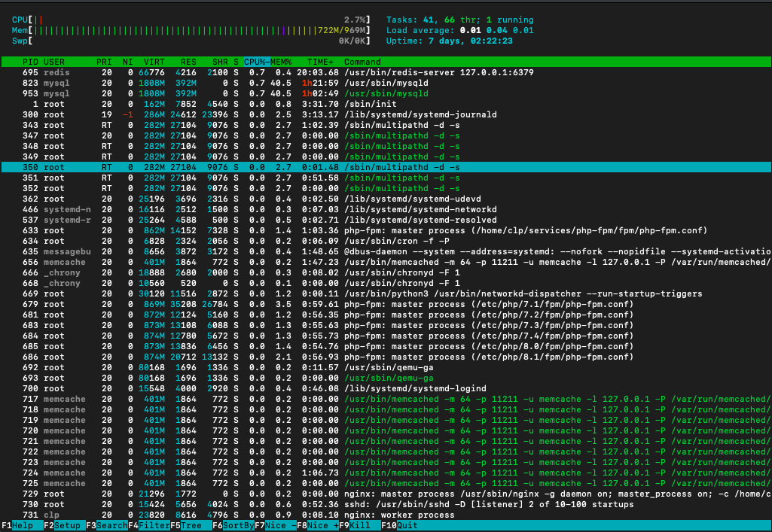
Task: Select the redis-server process PID 695
Action: (386, 73)
